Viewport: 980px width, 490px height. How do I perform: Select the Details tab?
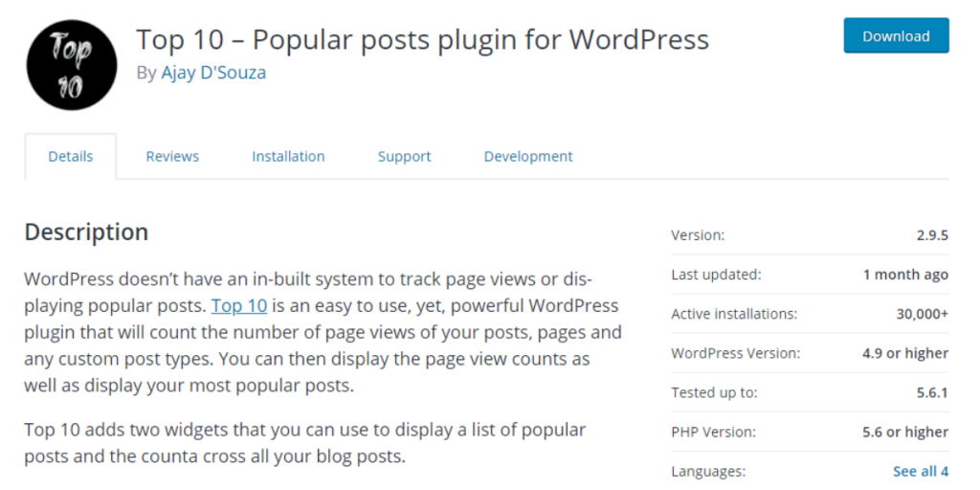71,156
